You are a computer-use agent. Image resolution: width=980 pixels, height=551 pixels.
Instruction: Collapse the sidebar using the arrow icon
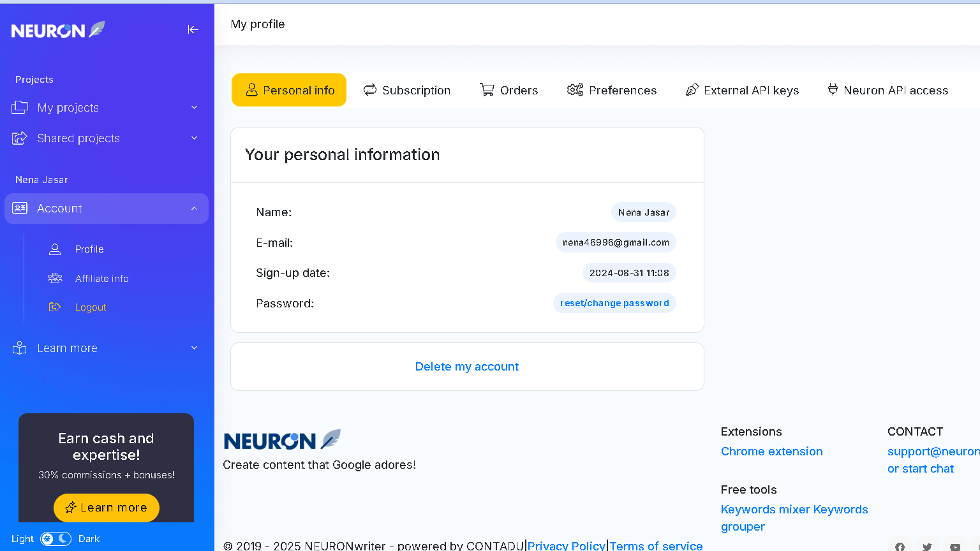click(x=193, y=29)
